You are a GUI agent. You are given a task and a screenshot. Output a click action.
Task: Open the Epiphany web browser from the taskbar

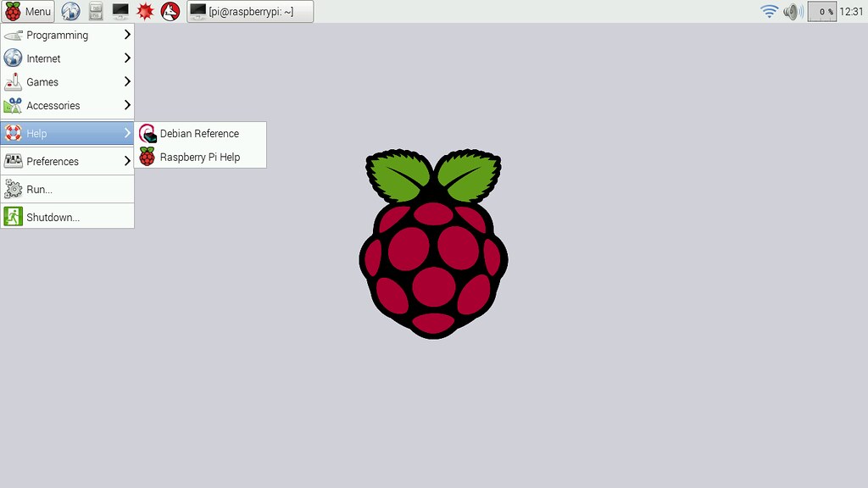(71, 12)
